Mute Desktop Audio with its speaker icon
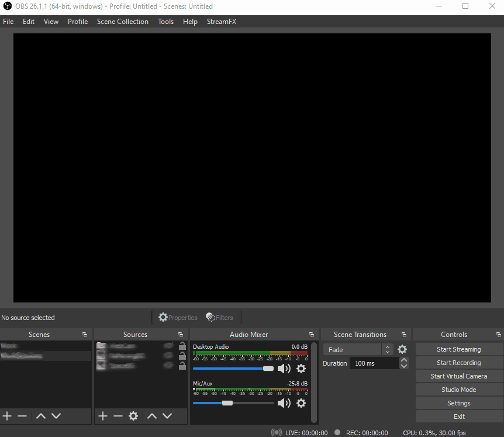 [x=284, y=369]
